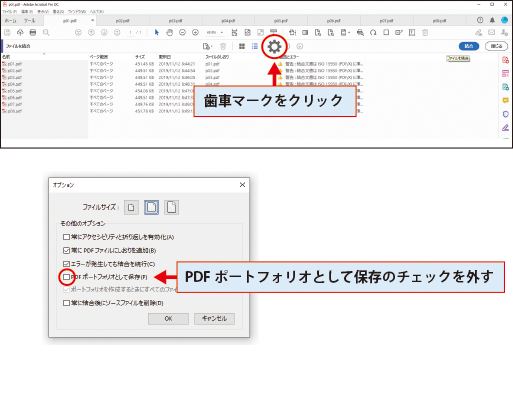Click the magnifier search icon
The height and width of the screenshot is (394, 513).
pos(46,33)
